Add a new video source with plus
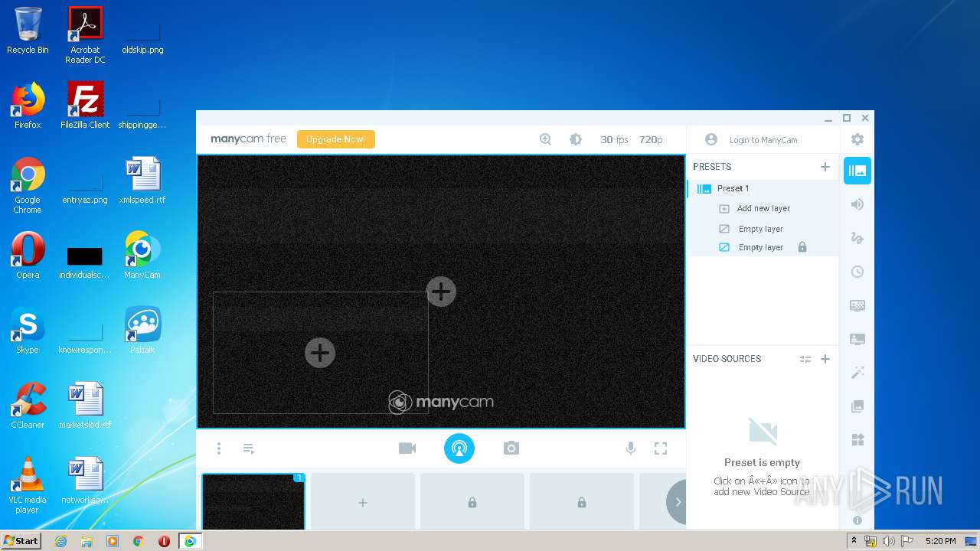This screenshot has height=551, width=980. click(825, 359)
